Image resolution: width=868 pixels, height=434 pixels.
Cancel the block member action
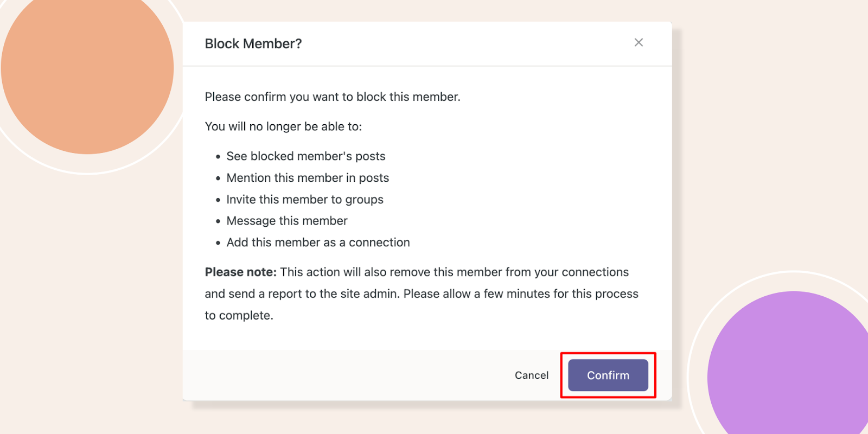532,375
